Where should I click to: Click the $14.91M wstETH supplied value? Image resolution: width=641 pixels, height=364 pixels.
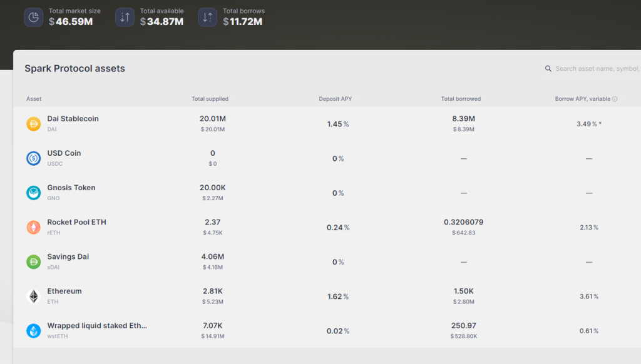[213, 336]
